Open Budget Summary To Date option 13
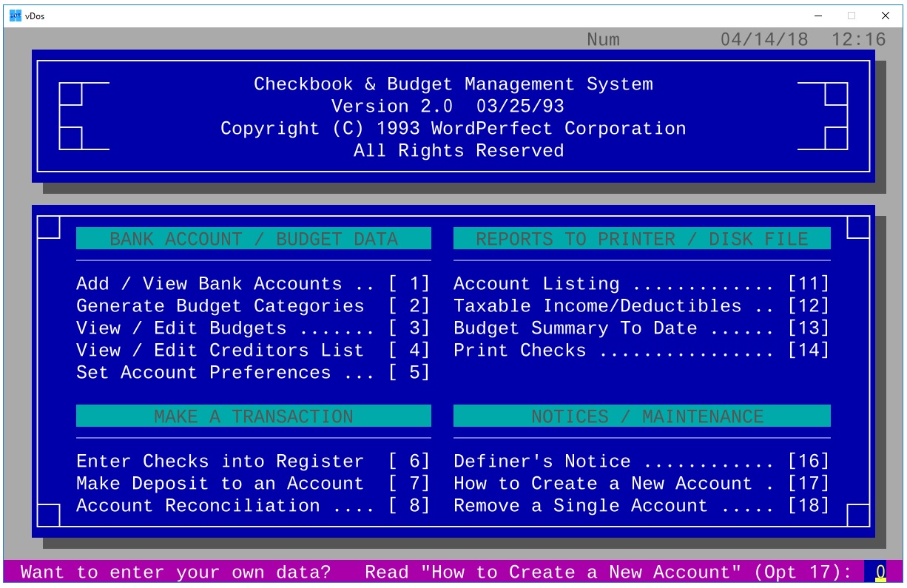Viewport: 907px width, 588px height. (641, 328)
